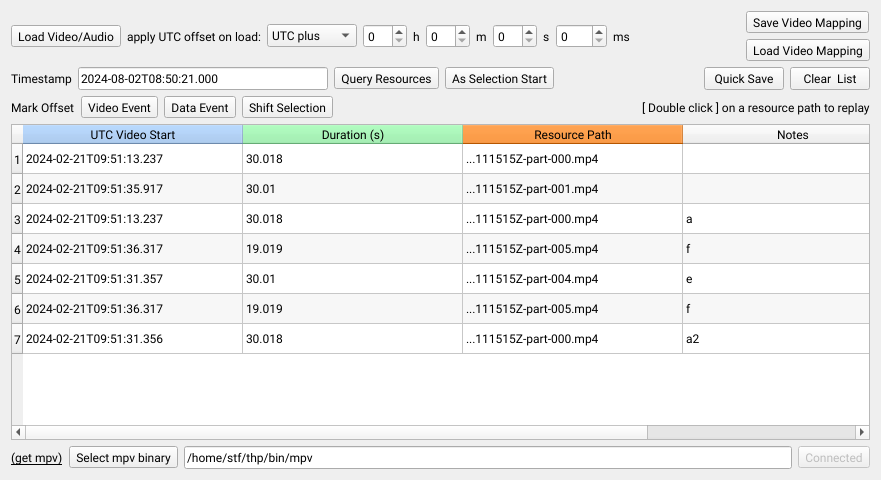Select row 1 part-000.mp4 resource path
Screen dimensions: 881x480
point(573,159)
